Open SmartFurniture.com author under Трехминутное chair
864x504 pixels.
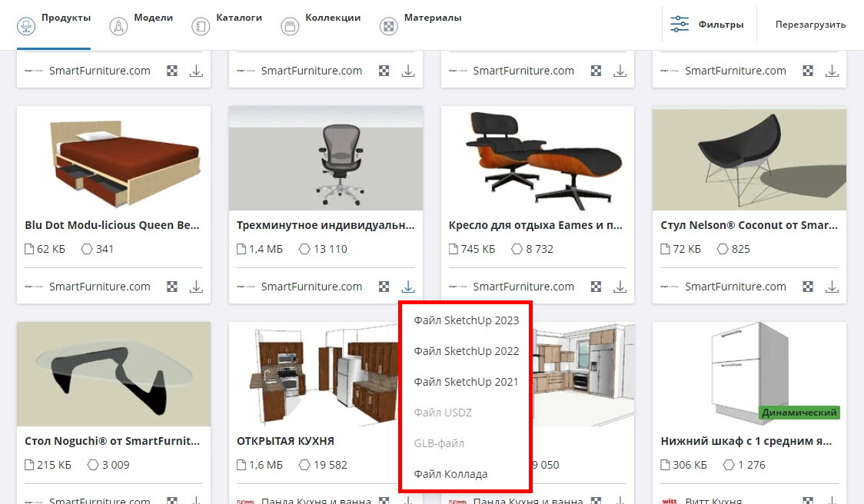pos(311,287)
